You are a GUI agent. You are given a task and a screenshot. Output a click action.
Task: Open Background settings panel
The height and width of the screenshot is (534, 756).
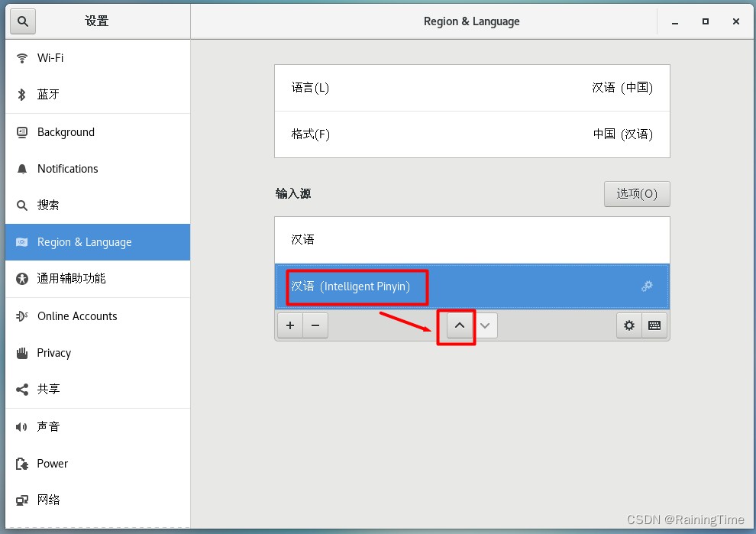coord(98,132)
